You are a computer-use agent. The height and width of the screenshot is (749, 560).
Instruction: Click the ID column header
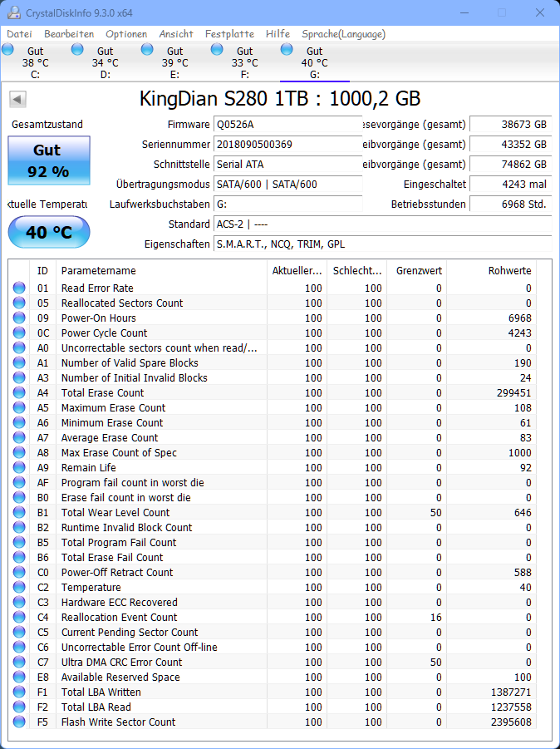[x=42, y=270]
